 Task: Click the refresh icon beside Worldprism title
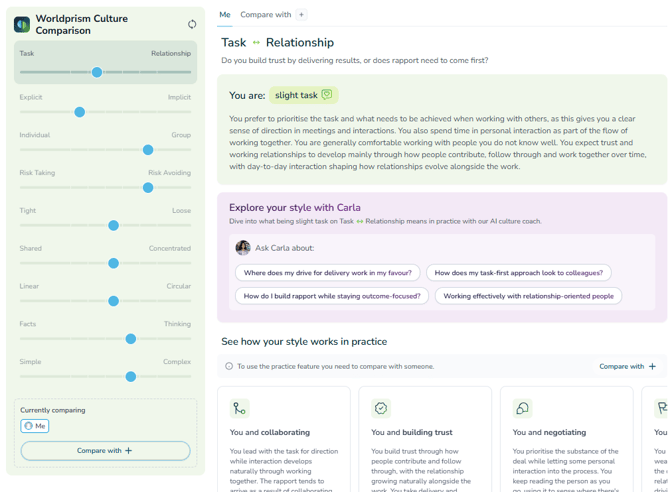pos(192,24)
